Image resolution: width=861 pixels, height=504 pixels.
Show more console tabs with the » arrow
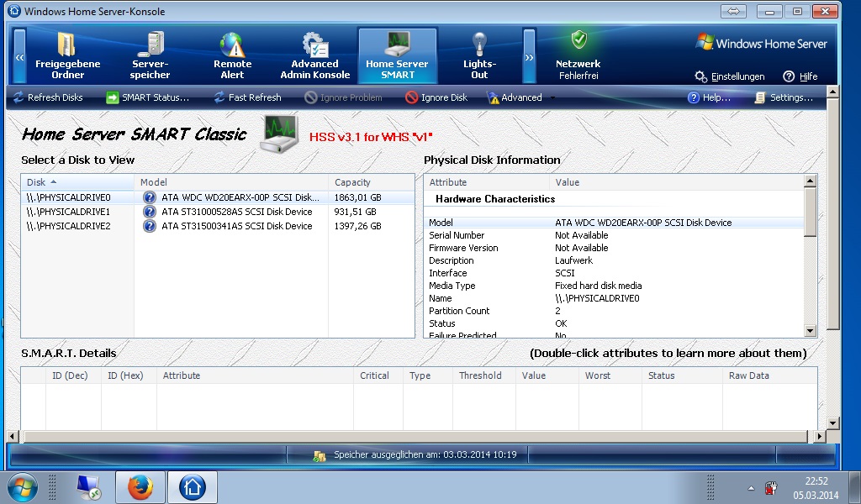(x=530, y=56)
